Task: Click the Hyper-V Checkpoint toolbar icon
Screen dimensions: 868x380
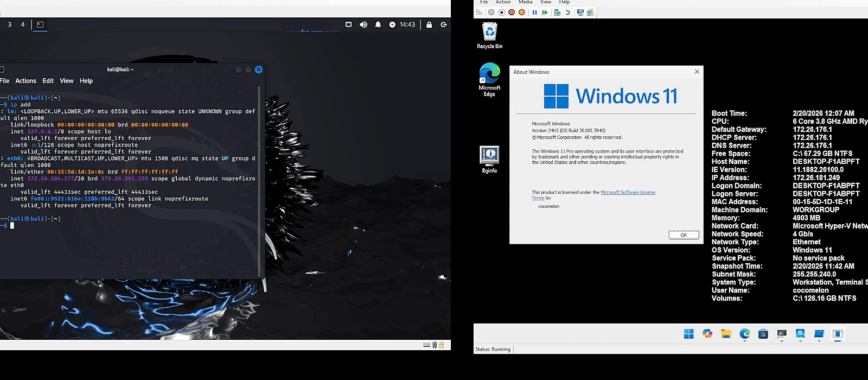Action: pyautogui.click(x=557, y=12)
